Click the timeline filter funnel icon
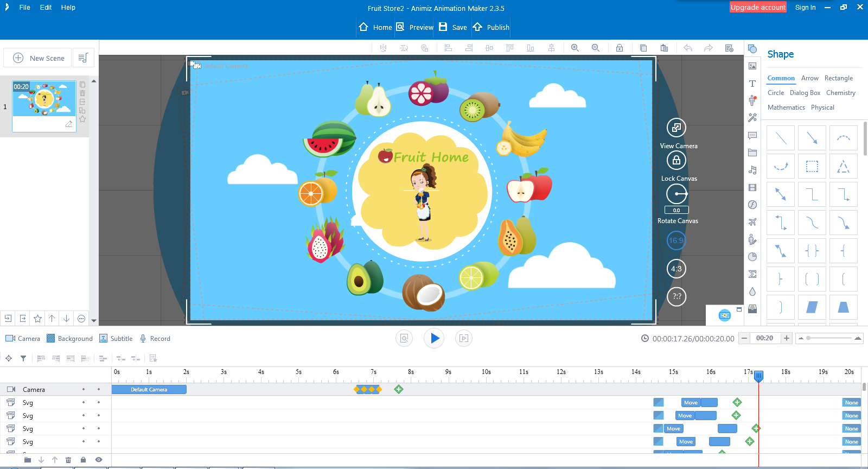This screenshot has width=868, height=469. click(x=23, y=358)
